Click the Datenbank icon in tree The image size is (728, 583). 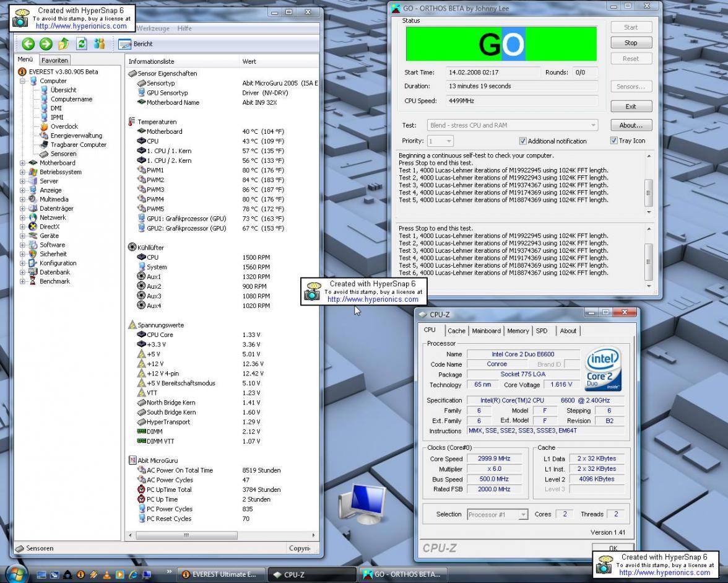point(32,272)
